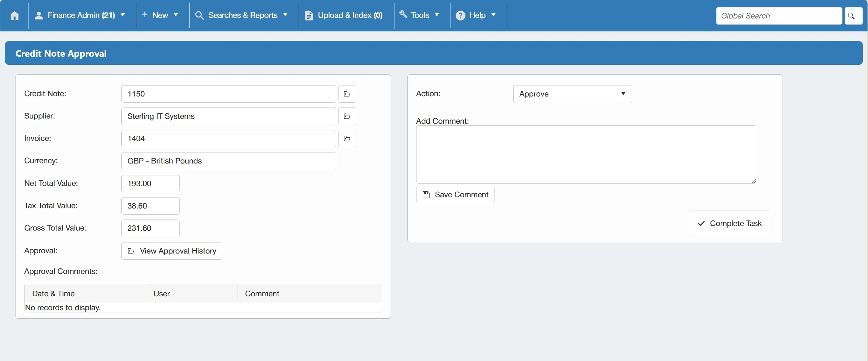Click the Global Search magnifier button
This screenshot has height=361, width=868.
[853, 16]
